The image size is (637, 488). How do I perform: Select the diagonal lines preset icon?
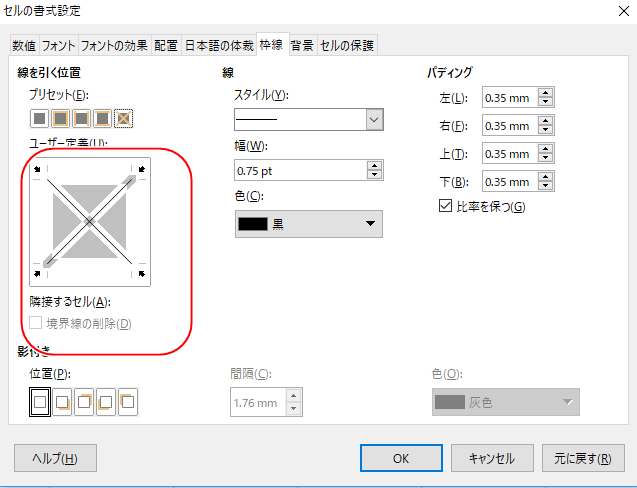point(124,119)
